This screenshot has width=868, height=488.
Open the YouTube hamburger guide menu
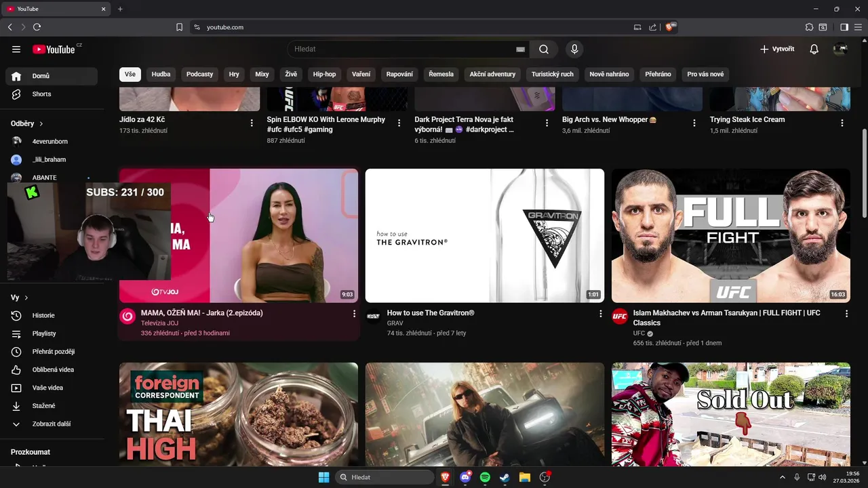point(16,49)
